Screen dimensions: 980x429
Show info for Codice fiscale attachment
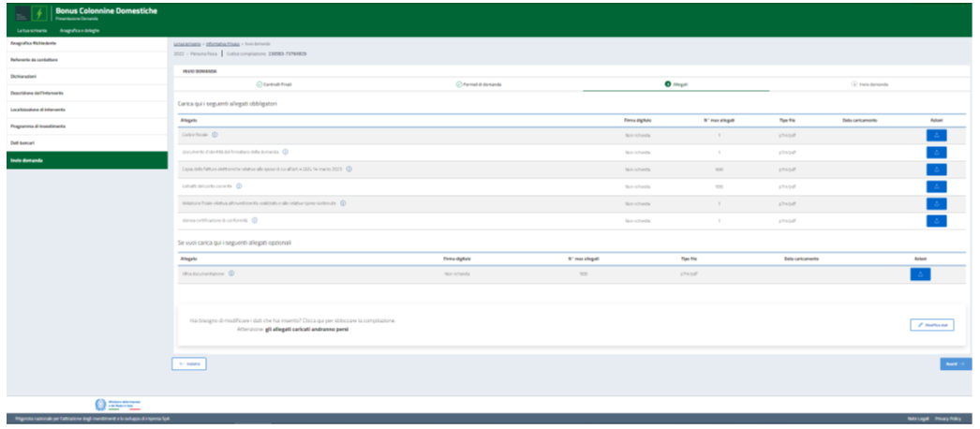[215, 135]
